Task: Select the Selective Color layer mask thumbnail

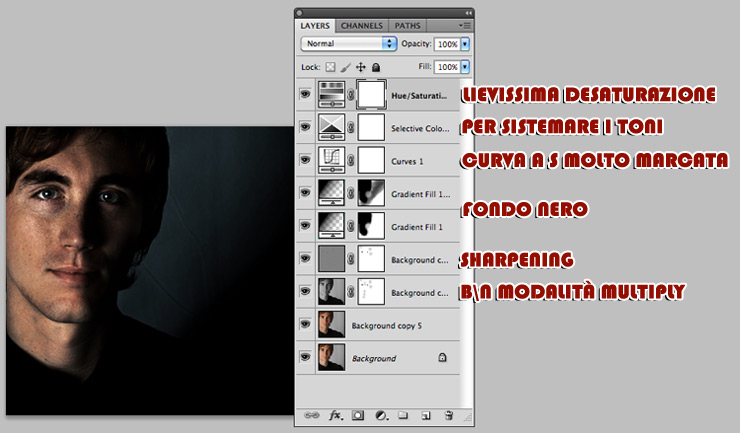Action: (373, 127)
